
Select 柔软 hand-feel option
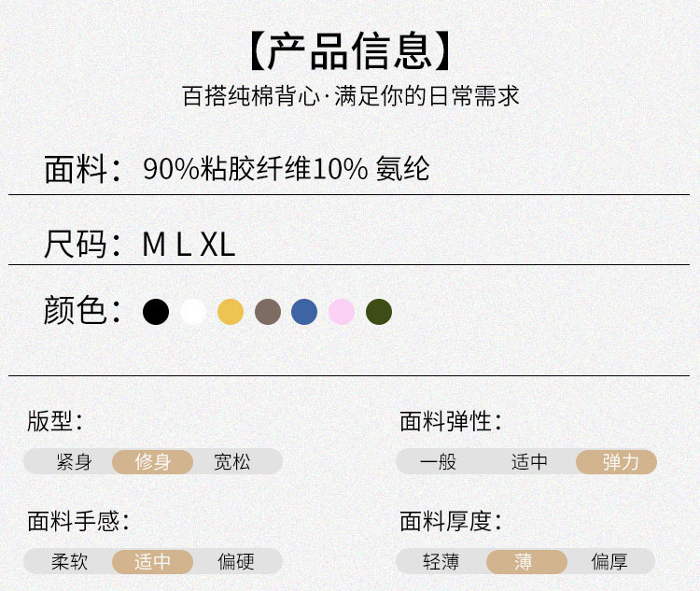pyautogui.click(x=70, y=562)
